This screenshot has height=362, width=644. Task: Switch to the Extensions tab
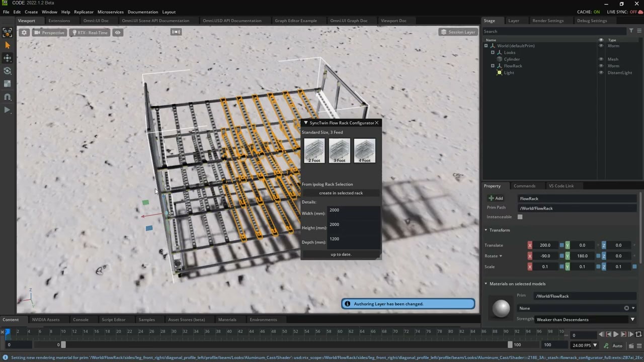pos(59,21)
